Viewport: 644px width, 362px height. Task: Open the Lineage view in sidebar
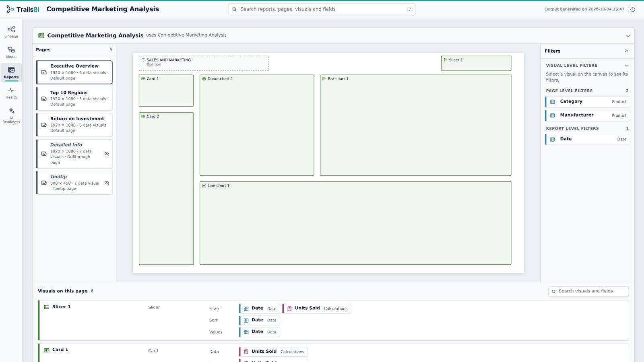pyautogui.click(x=11, y=32)
